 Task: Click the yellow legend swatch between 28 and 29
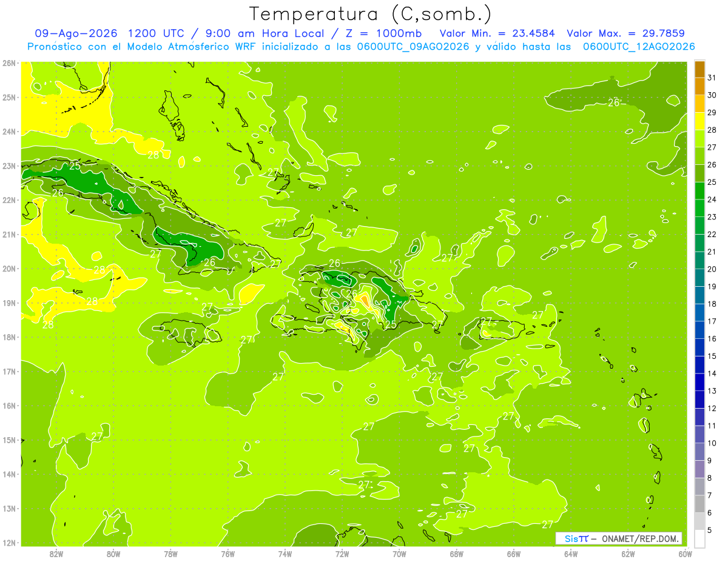pyautogui.click(x=699, y=121)
